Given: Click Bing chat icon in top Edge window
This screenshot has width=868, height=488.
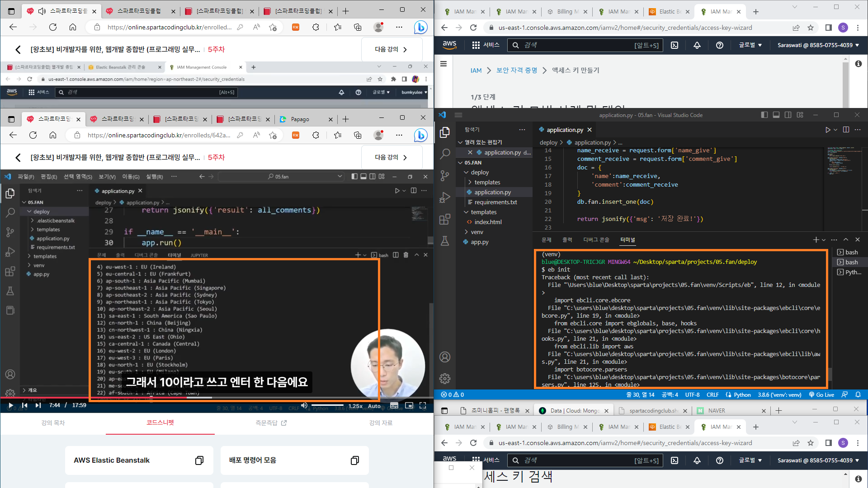Looking at the screenshot, I should coord(420,28).
